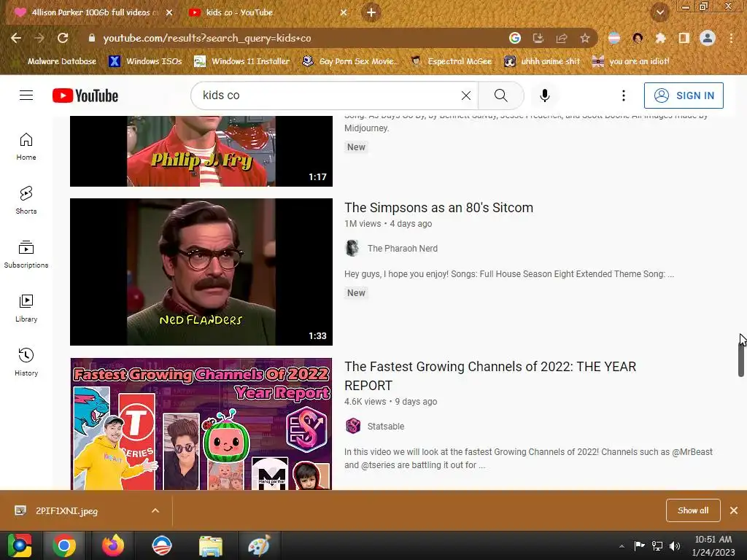
Task: Close the downloads bar
Action: click(x=734, y=510)
